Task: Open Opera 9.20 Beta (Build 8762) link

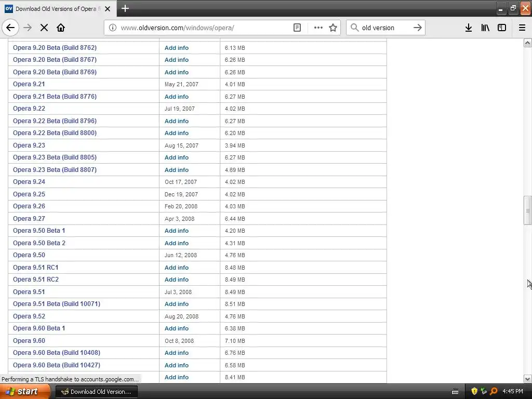Action: pos(55,47)
